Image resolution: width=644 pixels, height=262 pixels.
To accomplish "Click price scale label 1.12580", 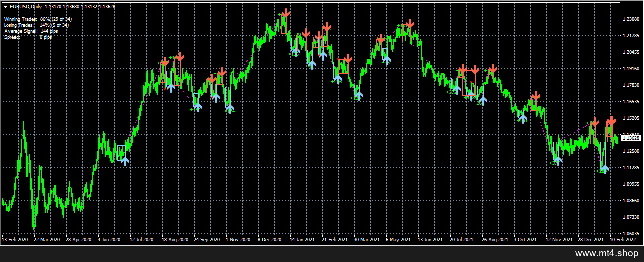I will [x=631, y=151].
